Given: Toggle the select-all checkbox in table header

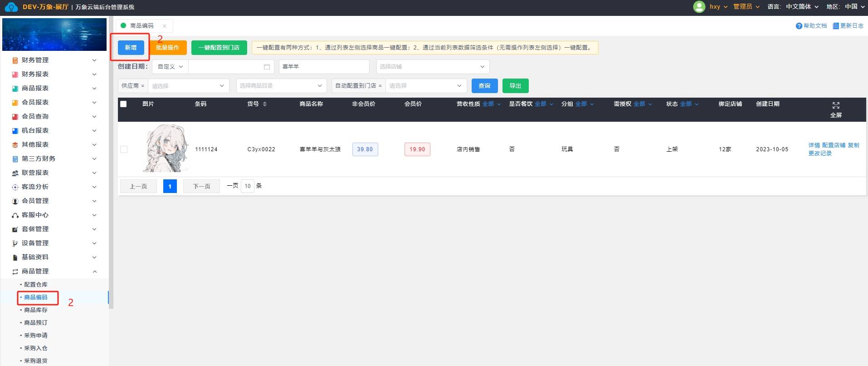Looking at the screenshot, I should [123, 104].
